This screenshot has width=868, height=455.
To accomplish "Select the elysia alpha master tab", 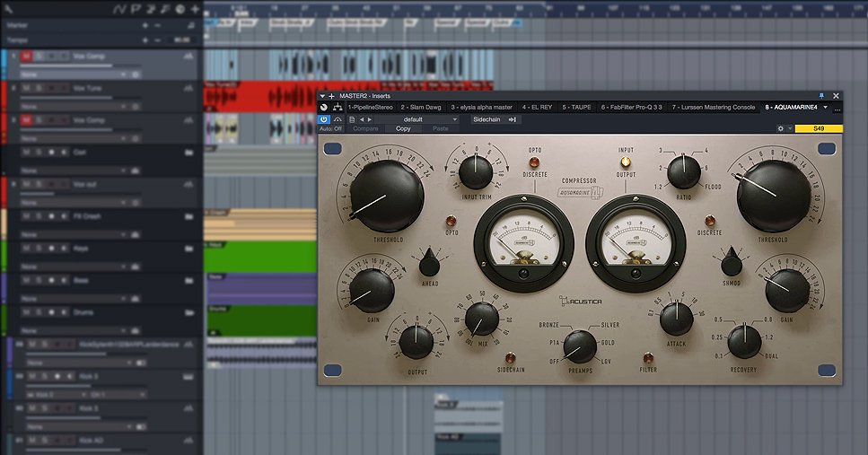I will (480, 107).
